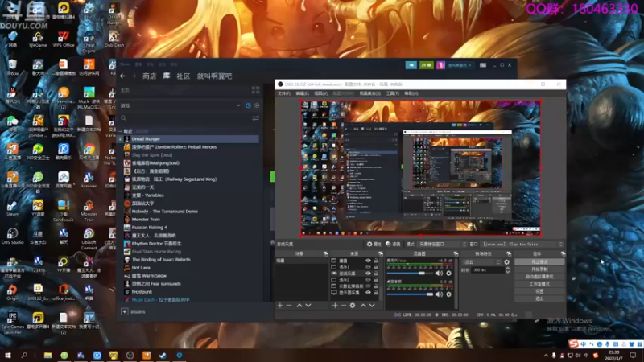
Task: Open OBS Studio desktop shortcut
Action: [12, 236]
